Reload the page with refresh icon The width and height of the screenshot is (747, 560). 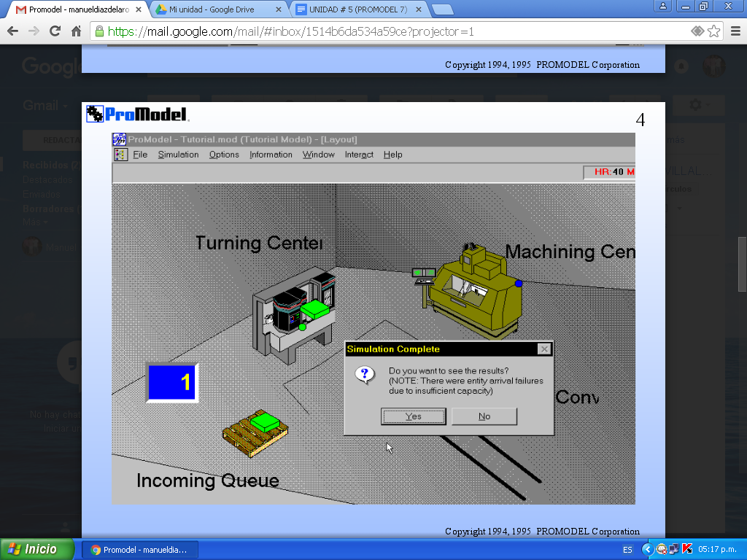55,31
